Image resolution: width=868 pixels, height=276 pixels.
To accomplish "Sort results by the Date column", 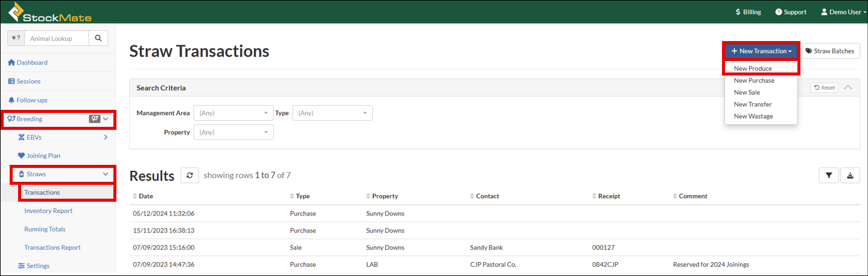I will (x=147, y=196).
